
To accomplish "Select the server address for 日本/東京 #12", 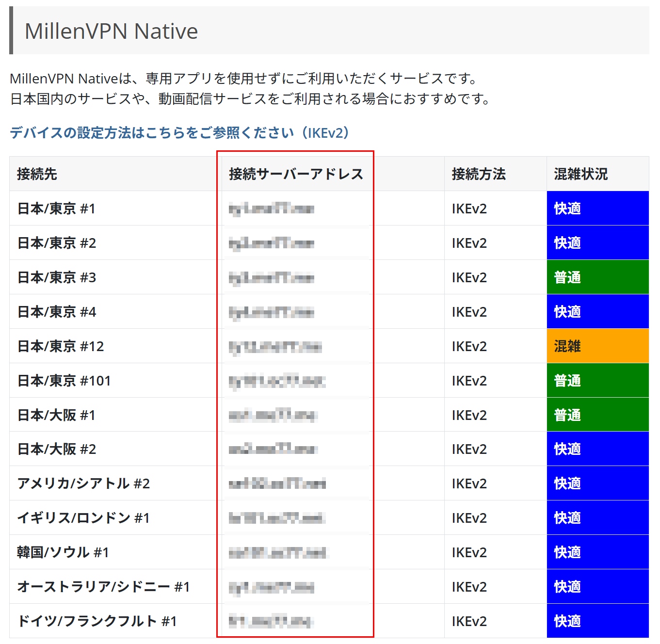I will coord(275,346).
